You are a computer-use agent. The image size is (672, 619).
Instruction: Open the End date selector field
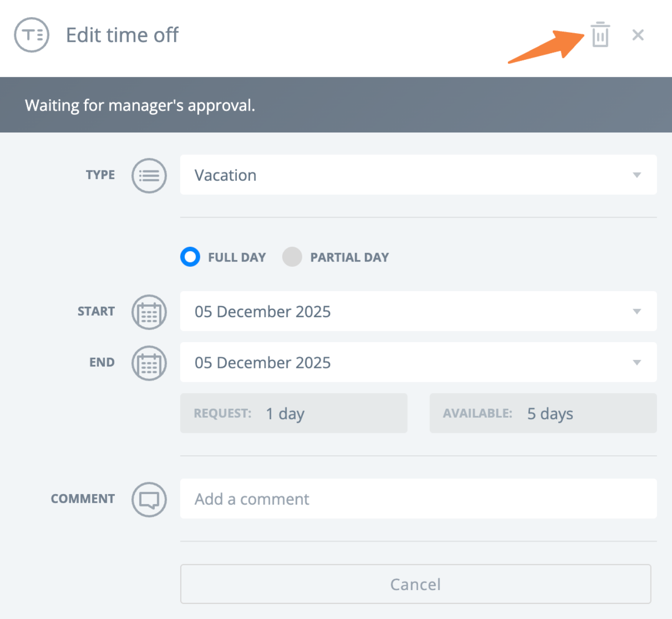[x=418, y=363]
